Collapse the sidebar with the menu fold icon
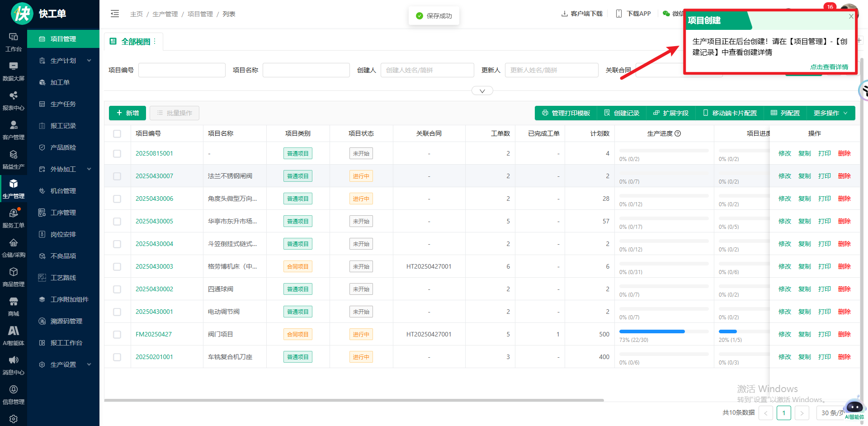The height and width of the screenshot is (426, 868). point(115,14)
